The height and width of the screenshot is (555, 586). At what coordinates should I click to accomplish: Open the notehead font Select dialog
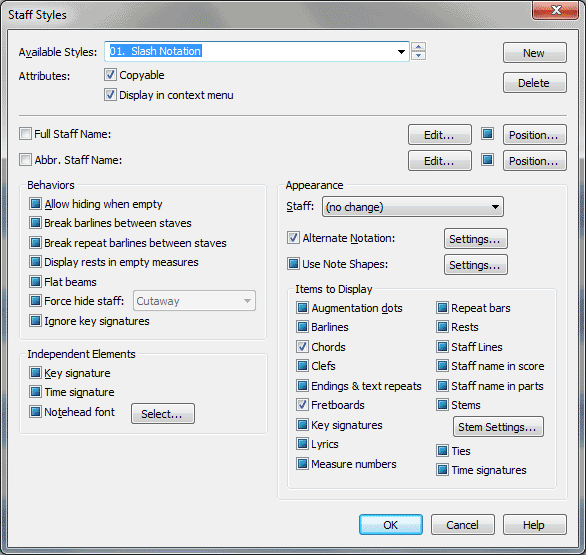click(163, 414)
